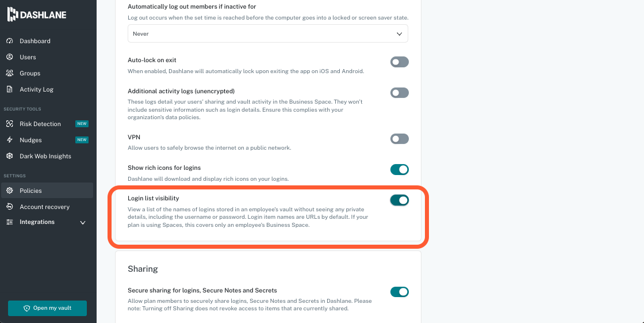
Task: Click the Activity Log document icon
Action: (9, 89)
